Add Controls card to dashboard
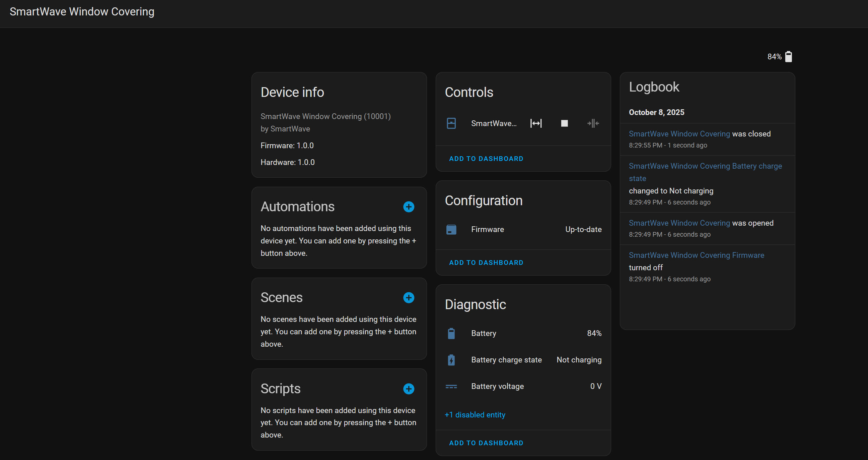This screenshot has height=460, width=868. click(486, 159)
